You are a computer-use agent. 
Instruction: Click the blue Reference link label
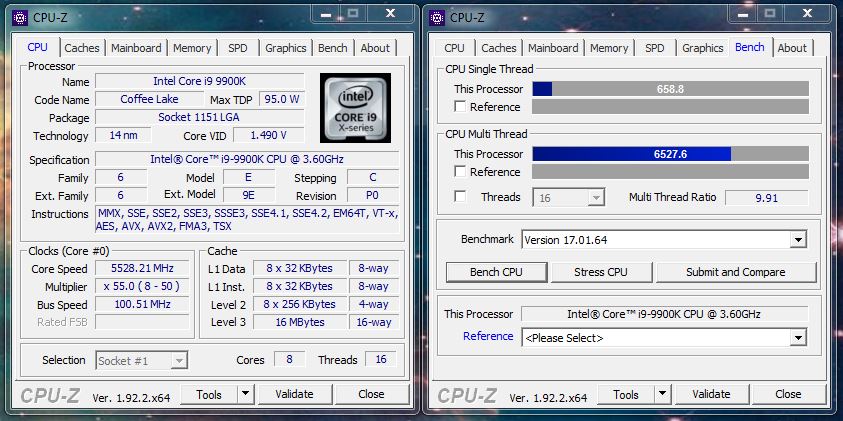[488, 336]
